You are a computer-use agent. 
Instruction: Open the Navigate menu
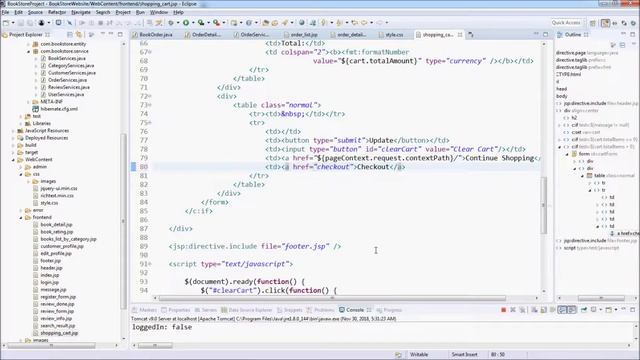click(81, 12)
